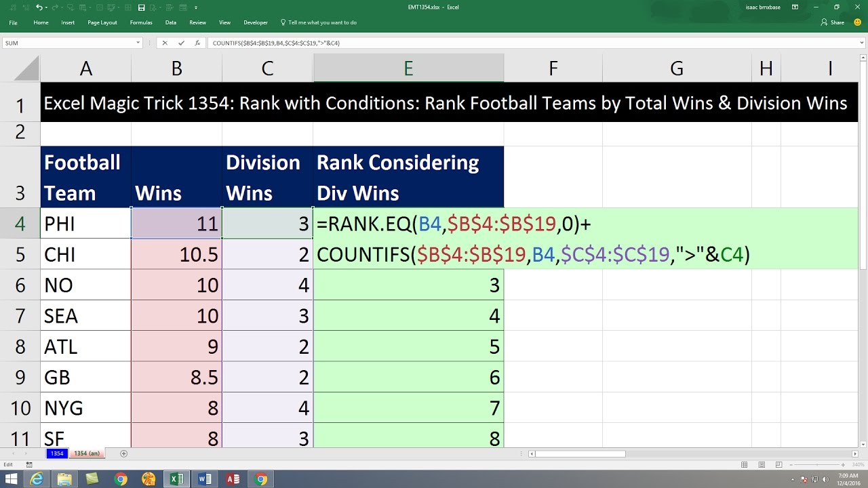
Task: Open the Formulas ribbon tab
Action: pyautogui.click(x=141, y=22)
